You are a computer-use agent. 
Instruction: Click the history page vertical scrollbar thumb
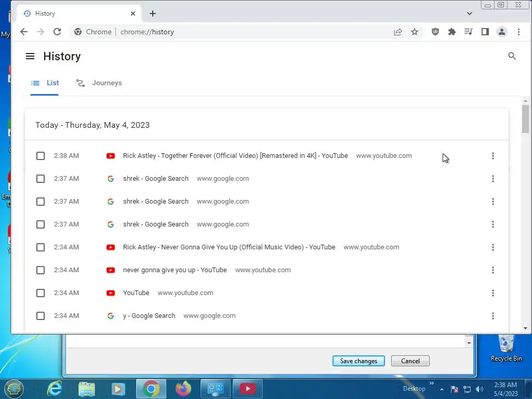click(525, 119)
